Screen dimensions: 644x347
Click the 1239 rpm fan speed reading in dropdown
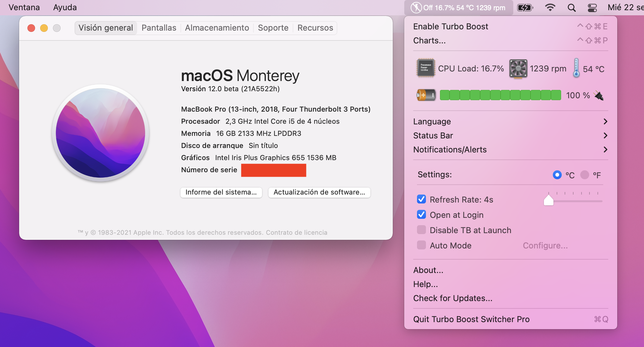tap(548, 69)
